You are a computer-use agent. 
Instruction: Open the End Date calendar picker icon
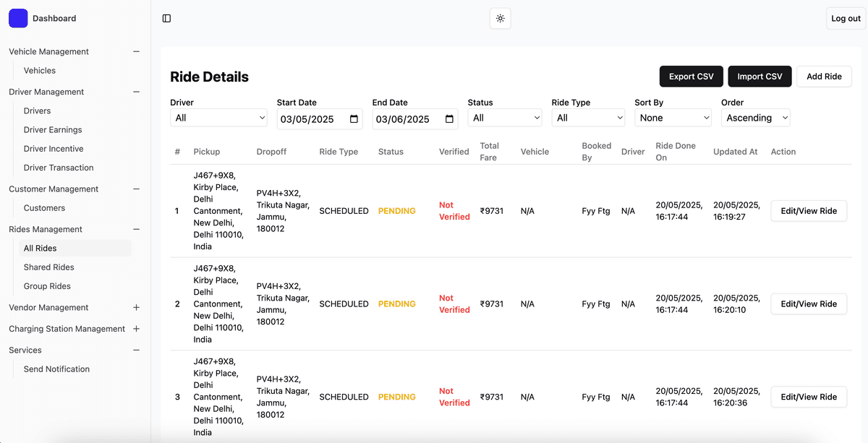click(450, 117)
